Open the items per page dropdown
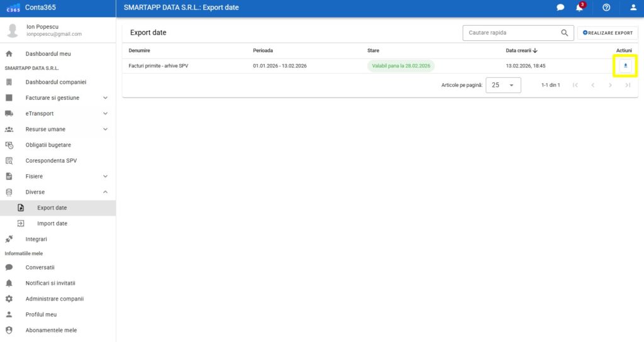 click(503, 85)
